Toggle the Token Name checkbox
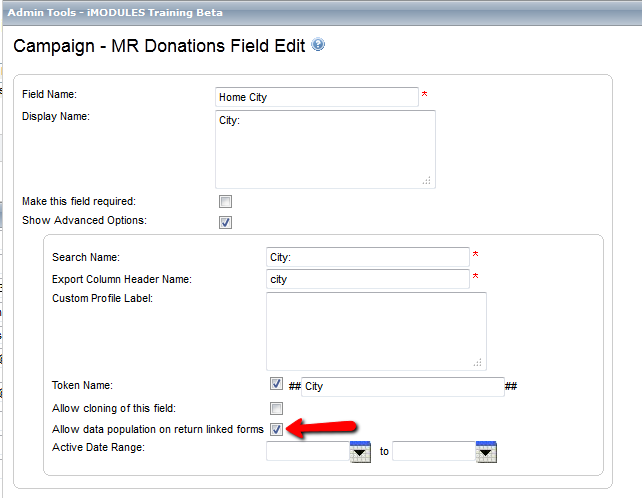The width and height of the screenshot is (642, 498). pos(276,384)
